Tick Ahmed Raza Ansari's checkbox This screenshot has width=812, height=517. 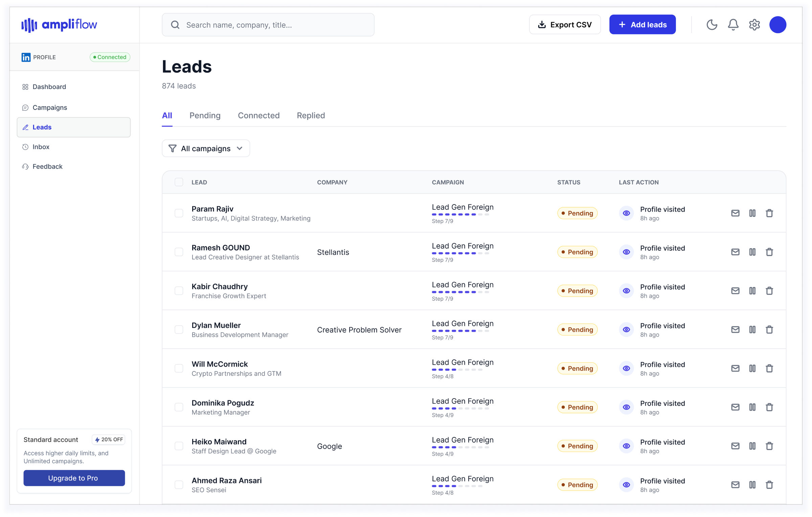click(x=179, y=485)
